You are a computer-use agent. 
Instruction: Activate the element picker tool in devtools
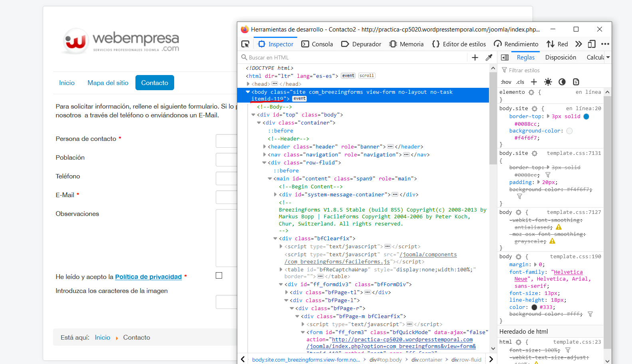tap(245, 44)
